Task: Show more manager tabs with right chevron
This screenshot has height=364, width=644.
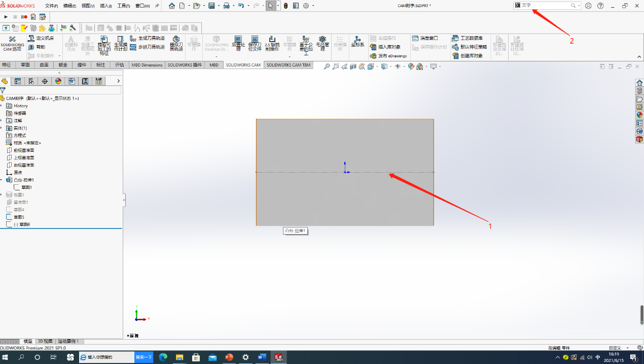Action: pyautogui.click(x=118, y=81)
